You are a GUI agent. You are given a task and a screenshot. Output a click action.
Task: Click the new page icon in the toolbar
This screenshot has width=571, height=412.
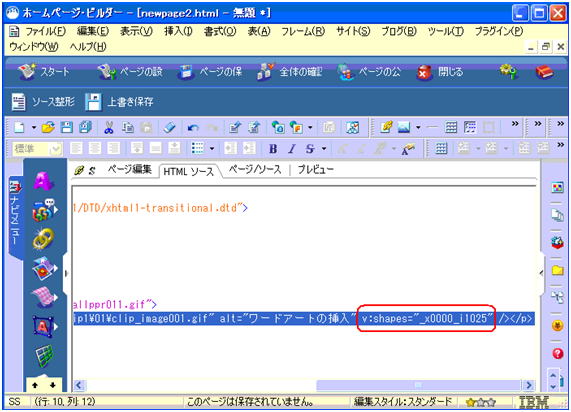click(19, 127)
